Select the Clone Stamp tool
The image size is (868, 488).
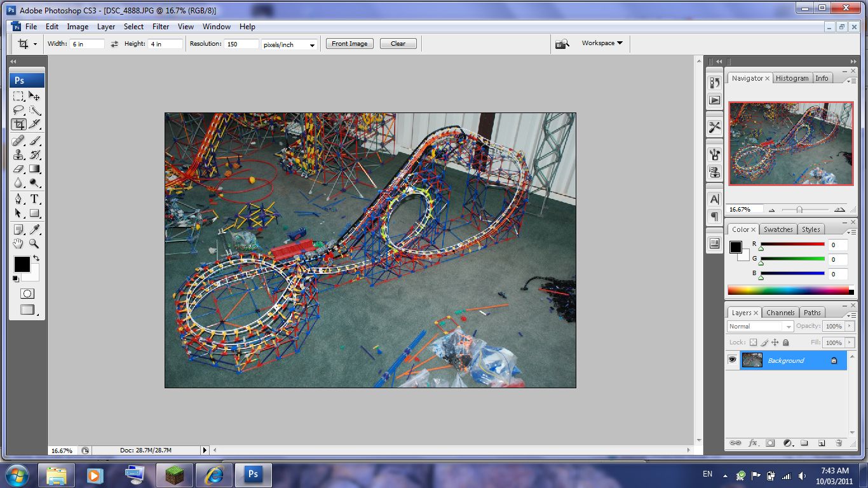[x=18, y=154]
